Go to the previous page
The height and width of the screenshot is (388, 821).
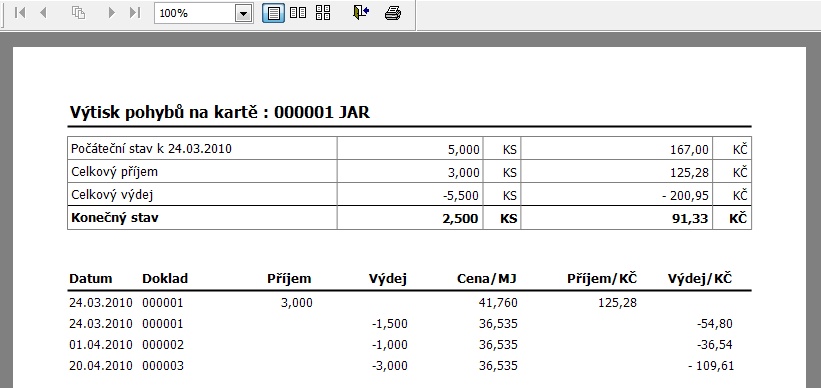click(43, 13)
